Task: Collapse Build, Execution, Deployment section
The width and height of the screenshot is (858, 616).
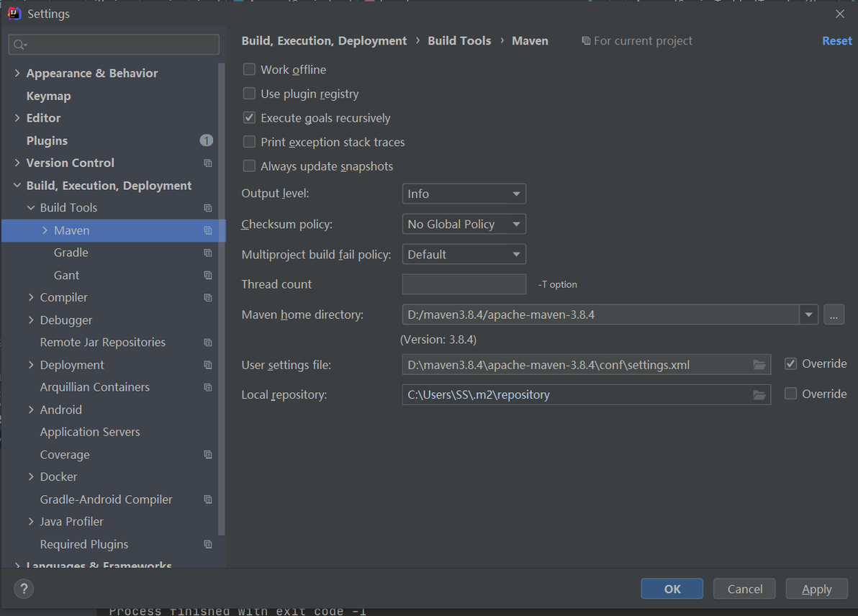Action: pyautogui.click(x=17, y=186)
